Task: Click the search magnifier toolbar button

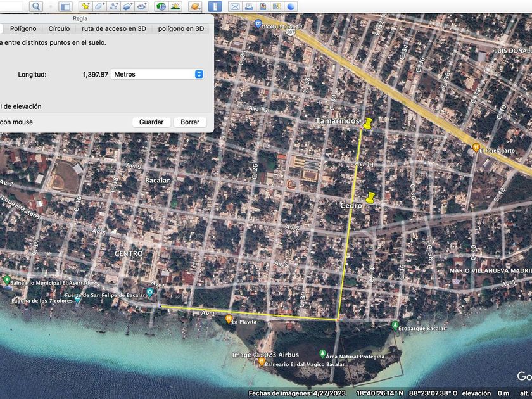Action: 36,6
